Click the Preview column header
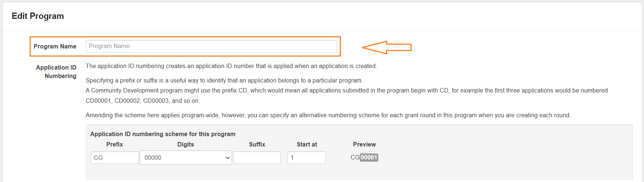Image resolution: width=644 pixels, height=182 pixels. [364, 144]
